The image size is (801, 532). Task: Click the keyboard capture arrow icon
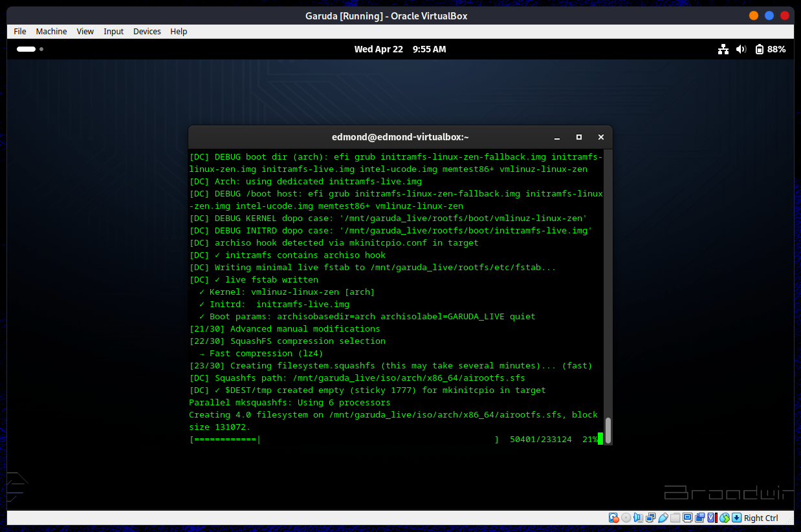736,518
